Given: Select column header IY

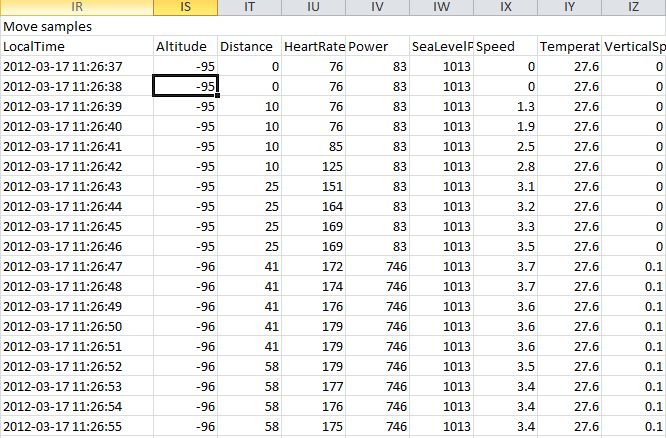Looking at the screenshot, I should [570, 7].
